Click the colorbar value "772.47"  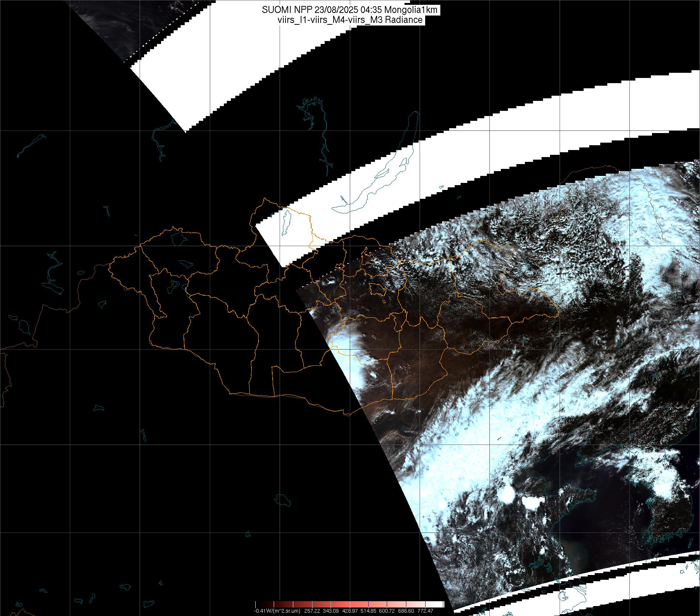point(425,611)
